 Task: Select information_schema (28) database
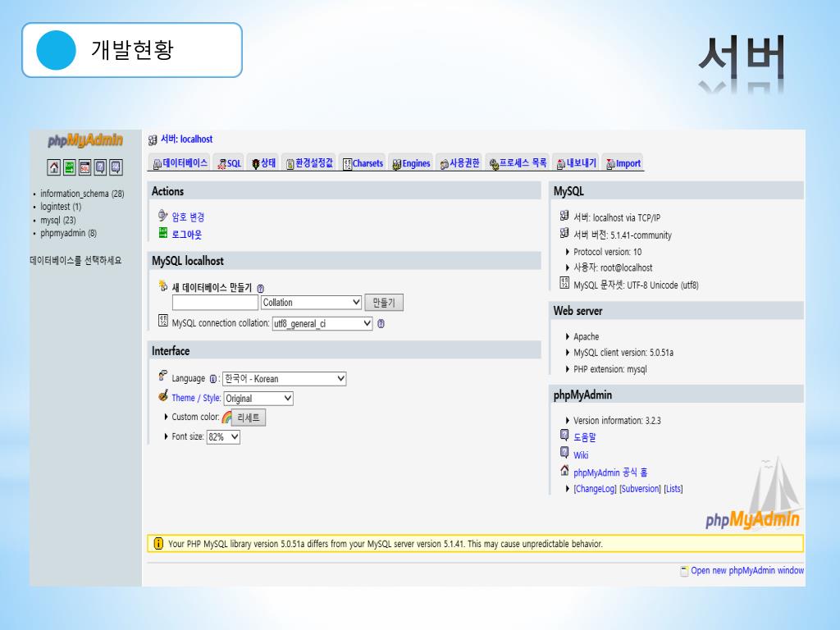click(82, 194)
